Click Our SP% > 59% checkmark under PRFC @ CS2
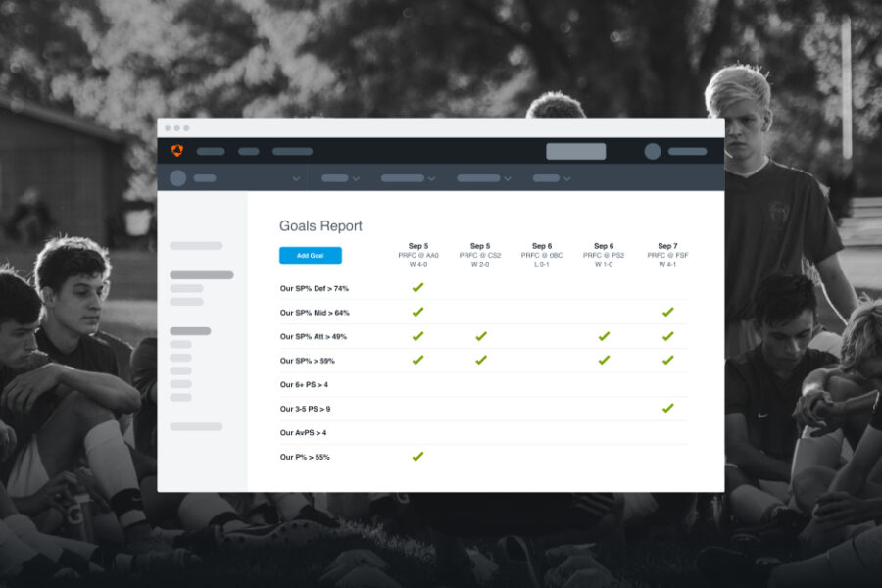The height and width of the screenshot is (588, 882). (481, 360)
